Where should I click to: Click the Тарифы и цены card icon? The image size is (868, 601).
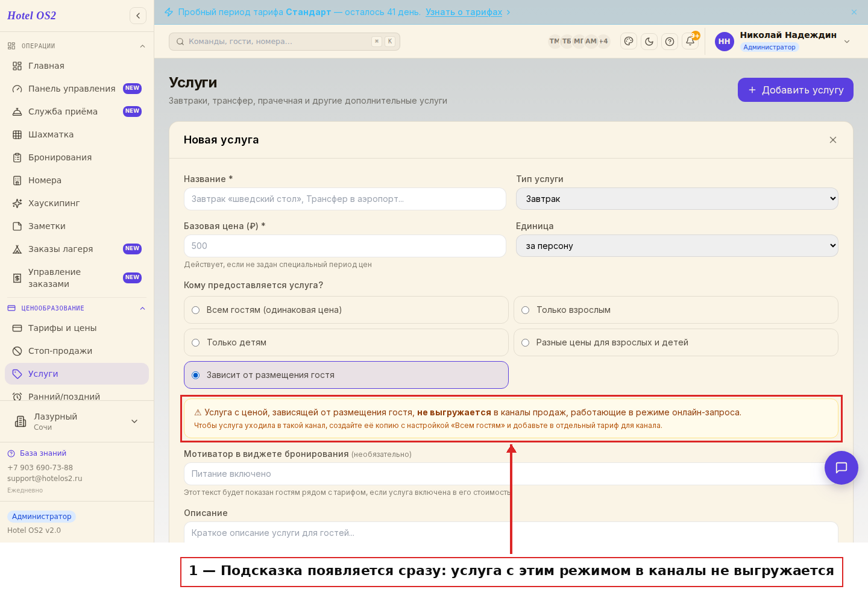click(17, 328)
